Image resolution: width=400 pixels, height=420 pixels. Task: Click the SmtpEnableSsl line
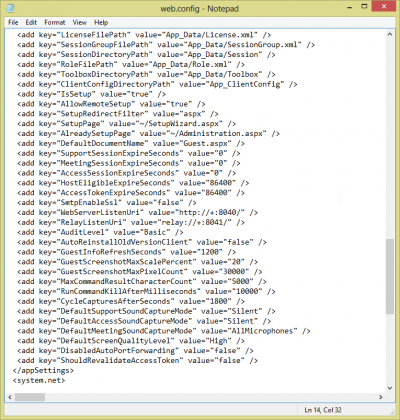[107, 203]
